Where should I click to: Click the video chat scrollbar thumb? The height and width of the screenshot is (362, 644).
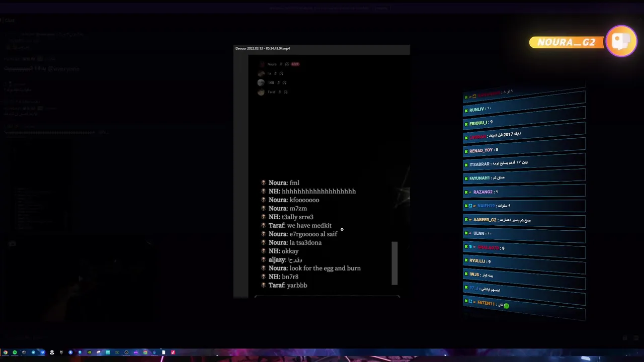(x=395, y=263)
